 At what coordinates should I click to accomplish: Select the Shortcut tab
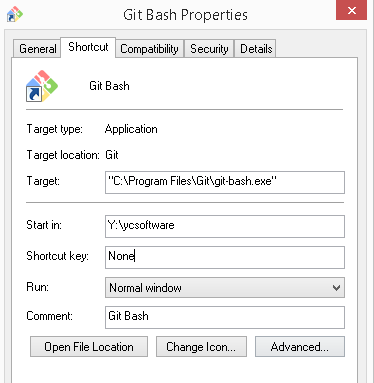click(88, 47)
